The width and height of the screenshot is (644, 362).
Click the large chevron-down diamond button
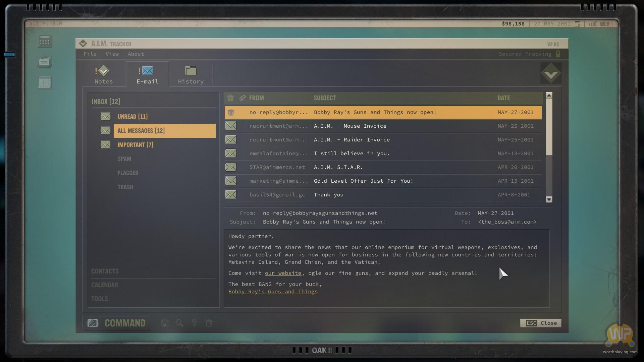[551, 73]
